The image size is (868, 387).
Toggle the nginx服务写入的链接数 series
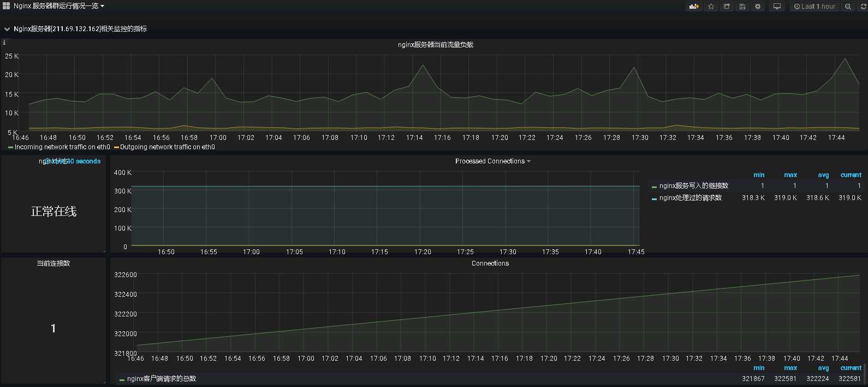click(x=693, y=186)
